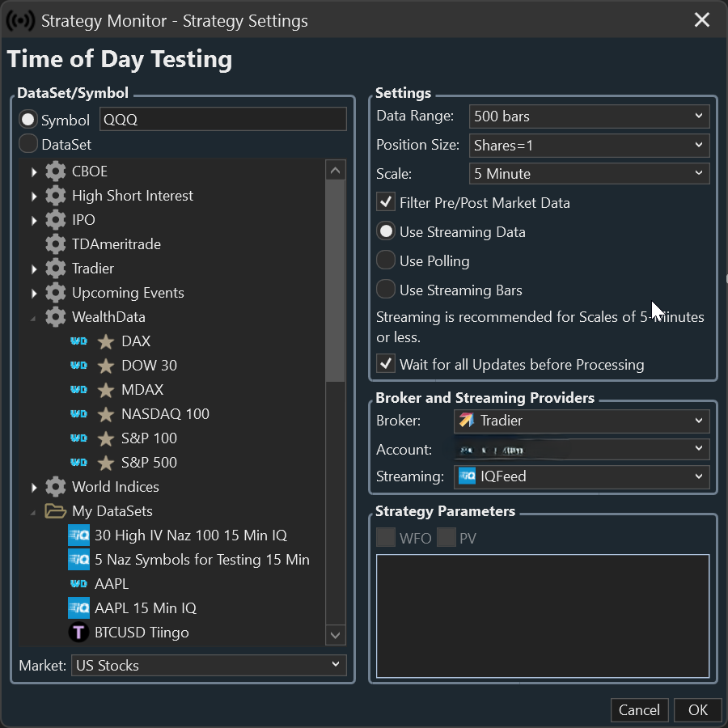This screenshot has width=728, height=728.
Task: Select the BTCUSD Tiingo dataset
Action: tap(142, 633)
